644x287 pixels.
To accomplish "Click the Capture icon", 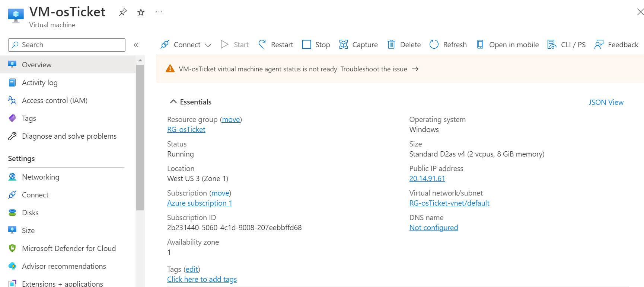I will [343, 45].
